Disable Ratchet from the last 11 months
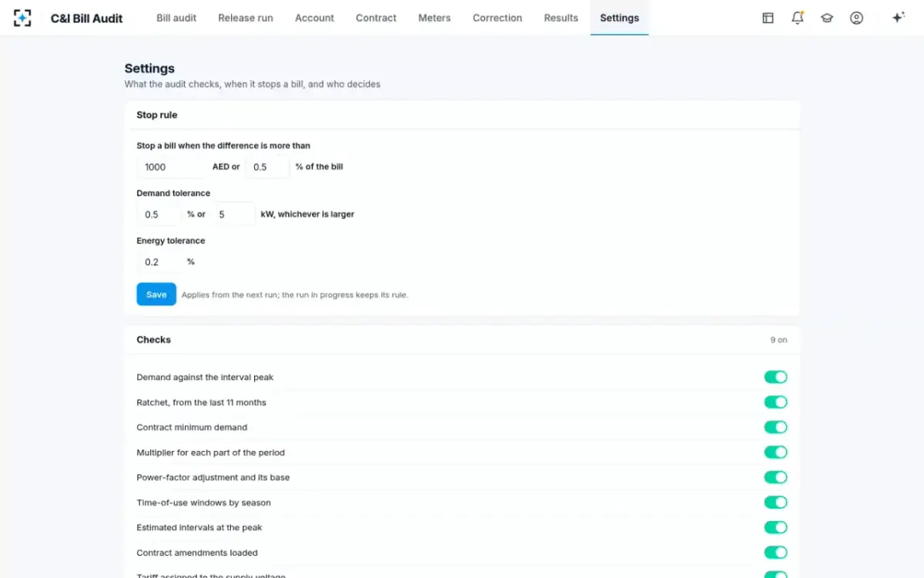This screenshot has height=578, width=924. point(775,402)
